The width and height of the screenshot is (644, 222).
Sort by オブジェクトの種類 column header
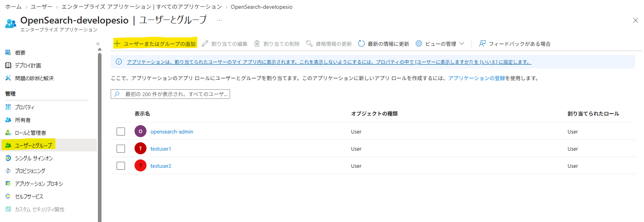pyautogui.click(x=374, y=114)
